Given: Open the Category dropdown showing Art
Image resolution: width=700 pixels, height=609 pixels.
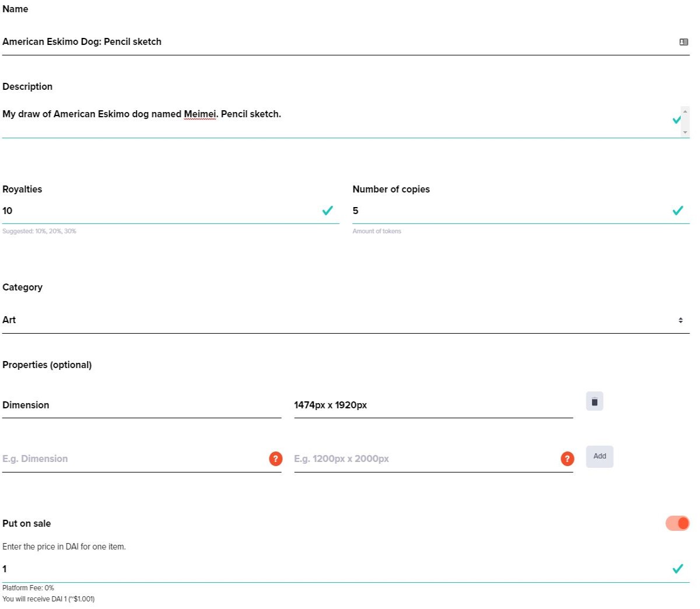Looking at the screenshot, I should 346,320.
